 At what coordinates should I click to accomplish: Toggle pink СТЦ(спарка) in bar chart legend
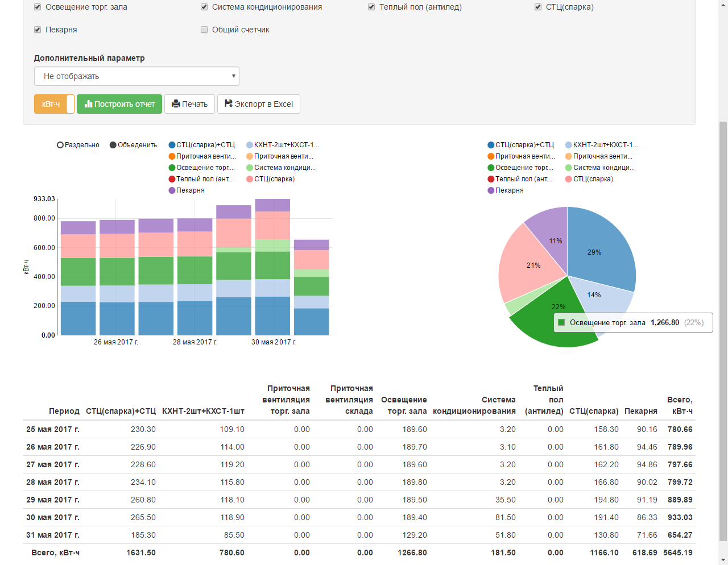click(271, 179)
